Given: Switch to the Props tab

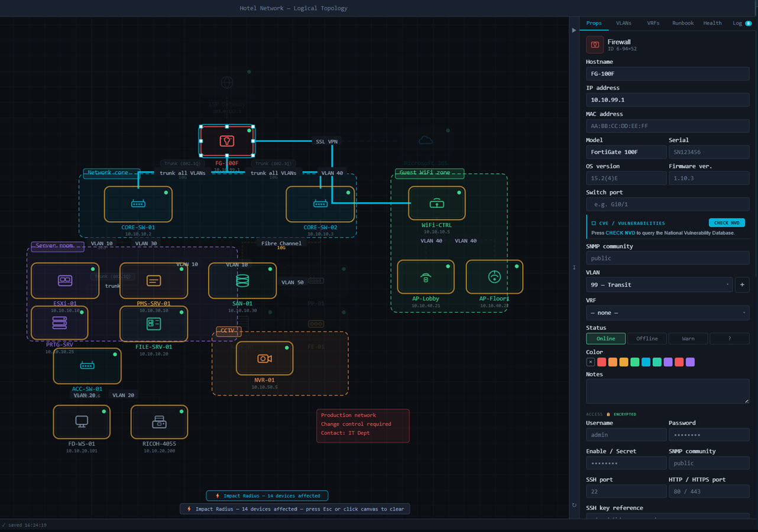Looking at the screenshot, I should pyautogui.click(x=594, y=23).
